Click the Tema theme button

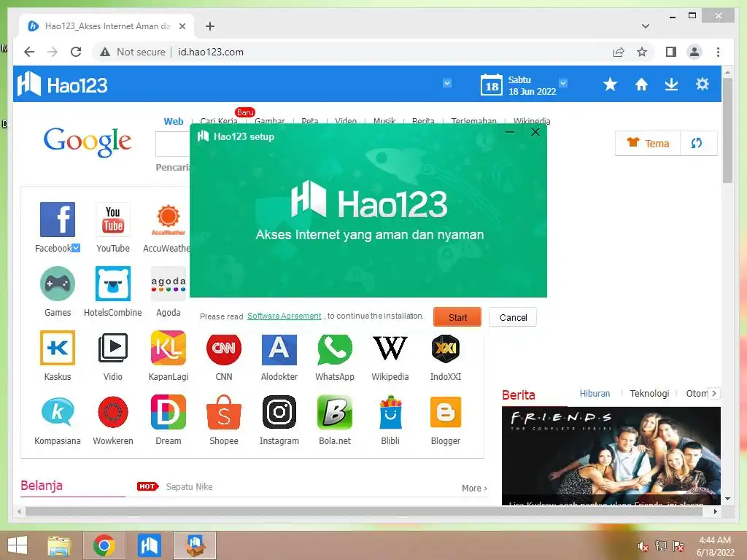648,143
